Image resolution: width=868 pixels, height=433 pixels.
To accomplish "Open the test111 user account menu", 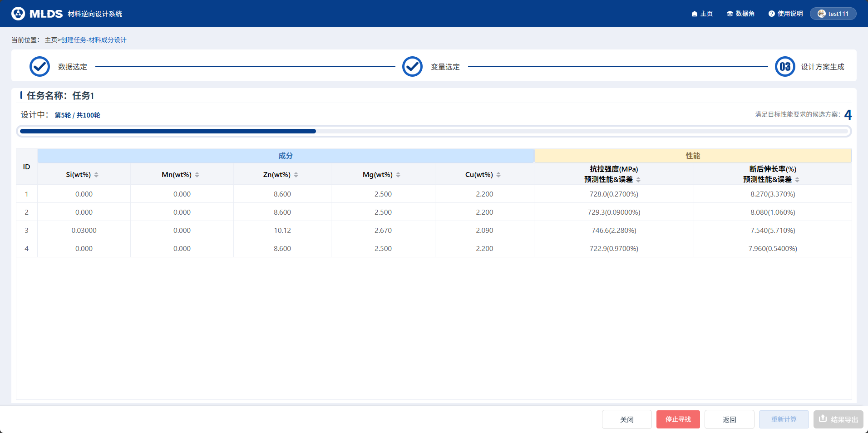I will point(833,14).
